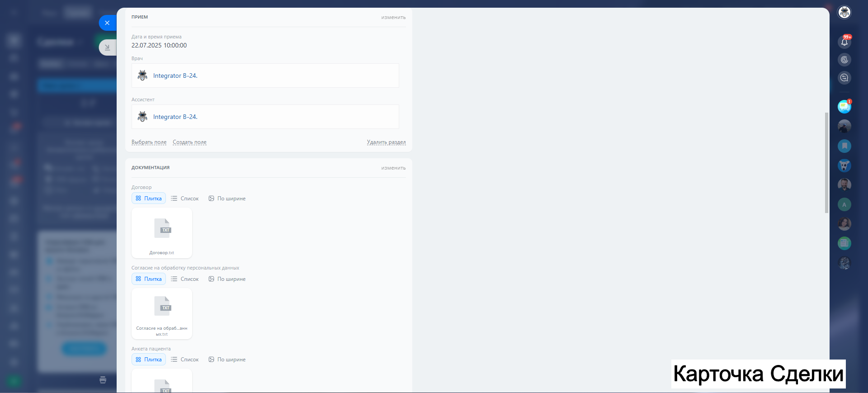Open the profile robot avatar at top right
Image resolution: width=868 pixels, height=393 pixels.
click(x=844, y=12)
